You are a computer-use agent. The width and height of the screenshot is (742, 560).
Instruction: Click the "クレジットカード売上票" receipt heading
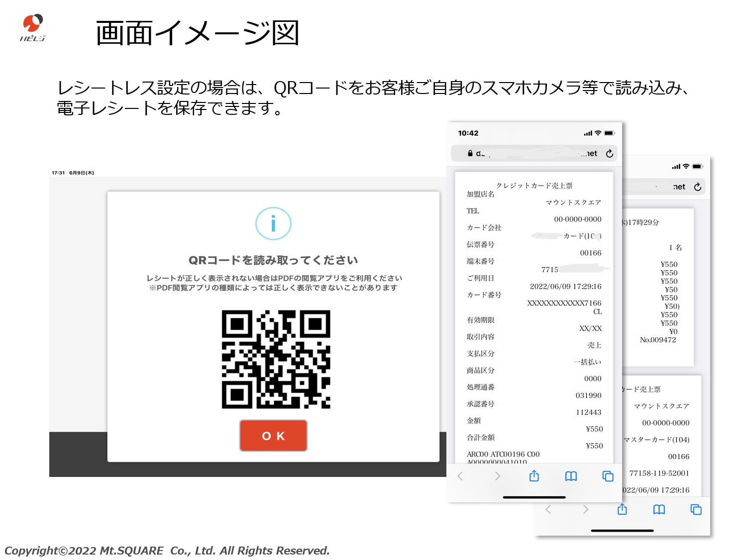point(534,186)
